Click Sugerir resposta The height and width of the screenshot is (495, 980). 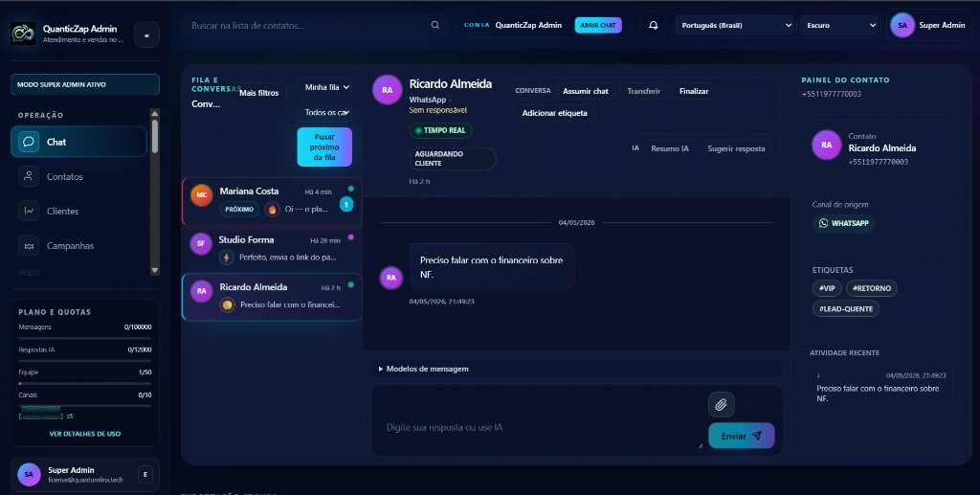click(736, 148)
